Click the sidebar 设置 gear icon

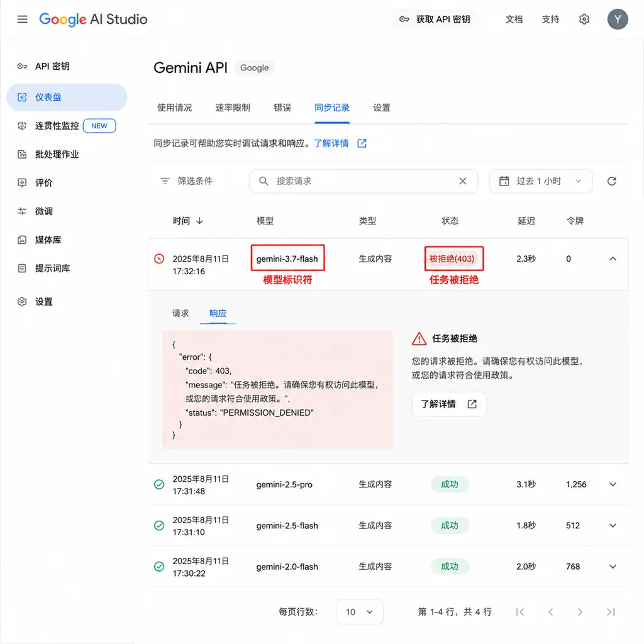tap(22, 302)
